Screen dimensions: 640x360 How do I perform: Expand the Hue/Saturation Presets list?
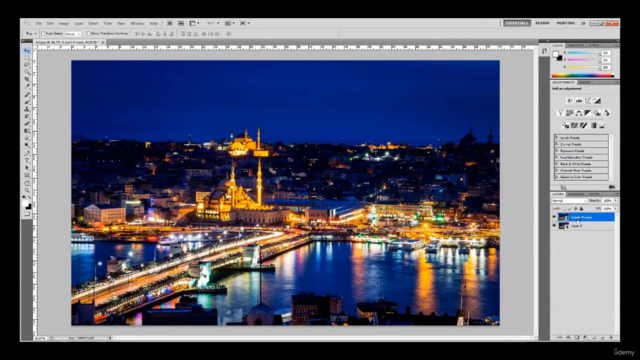tap(556, 158)
